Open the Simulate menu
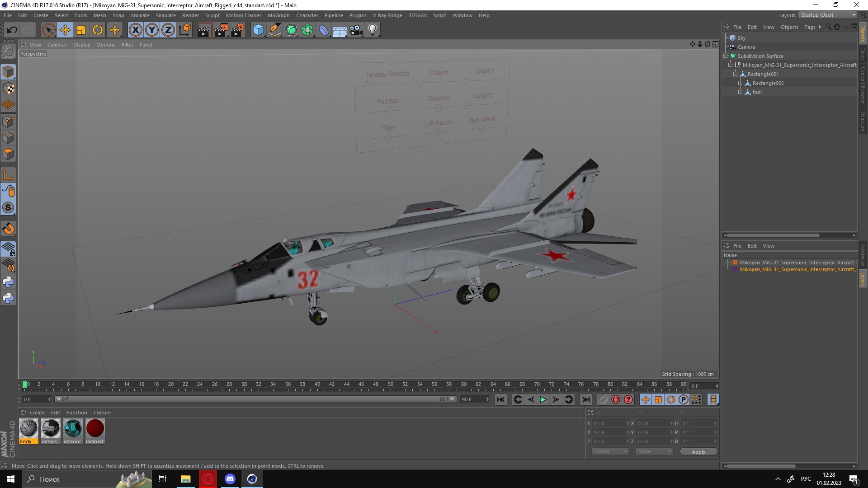 point(166,15)
